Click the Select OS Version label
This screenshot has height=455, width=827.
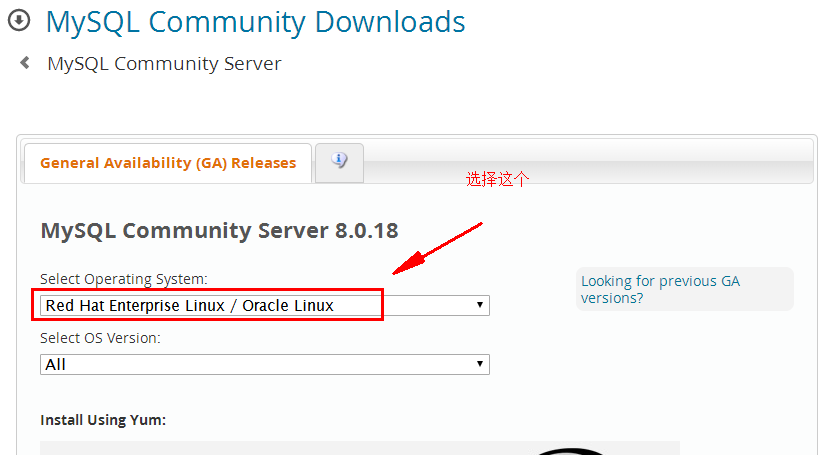pyautogui.click(x=100, y=338)
